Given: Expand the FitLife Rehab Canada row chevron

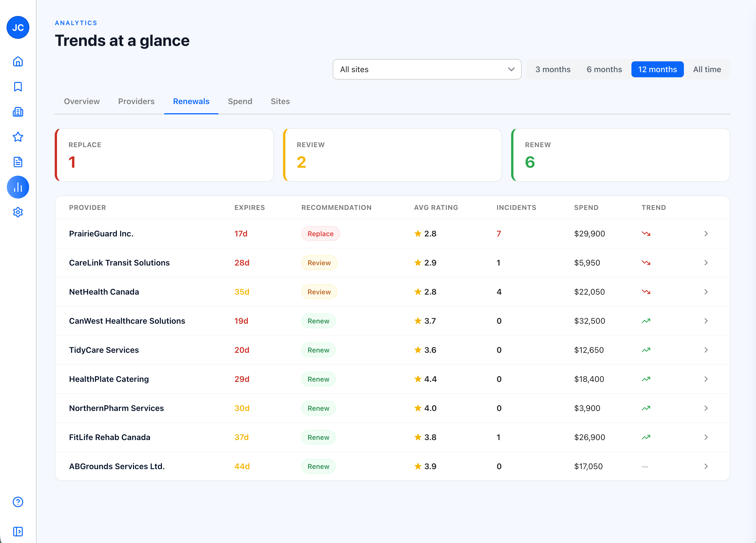Looking at the screenshot, I should [706, 437].
